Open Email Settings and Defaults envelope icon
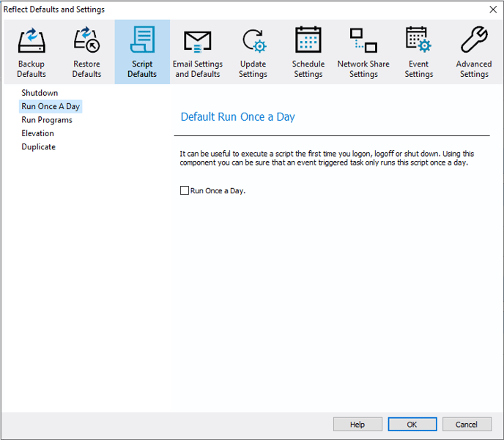 coord(198,41)
